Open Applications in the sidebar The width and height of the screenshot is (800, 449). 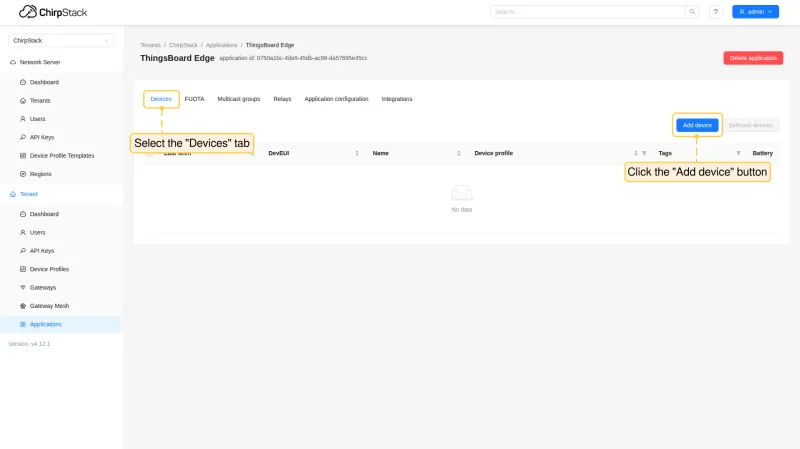45,324
